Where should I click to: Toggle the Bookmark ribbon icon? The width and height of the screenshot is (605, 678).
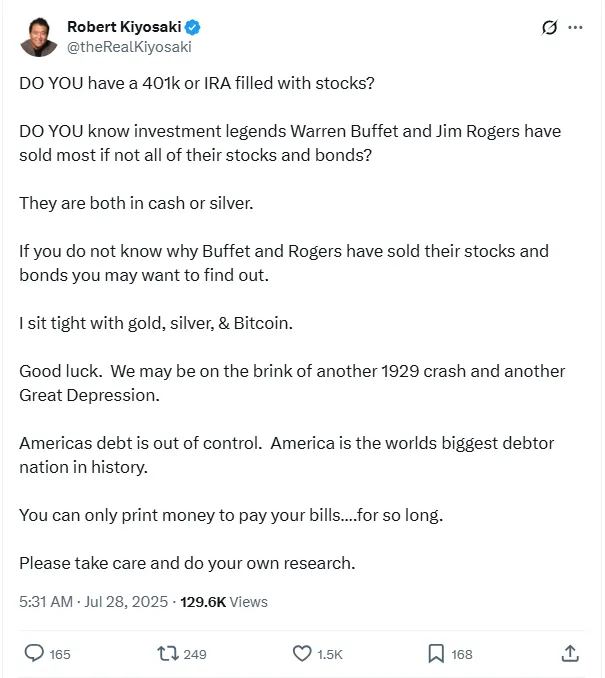coord(436,653)
